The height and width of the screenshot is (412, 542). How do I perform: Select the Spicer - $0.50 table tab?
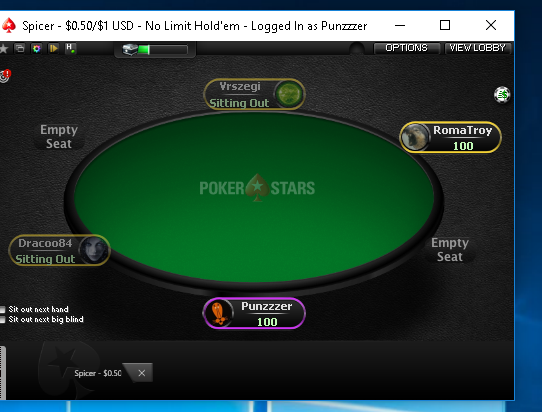click(x=98, y=373)
